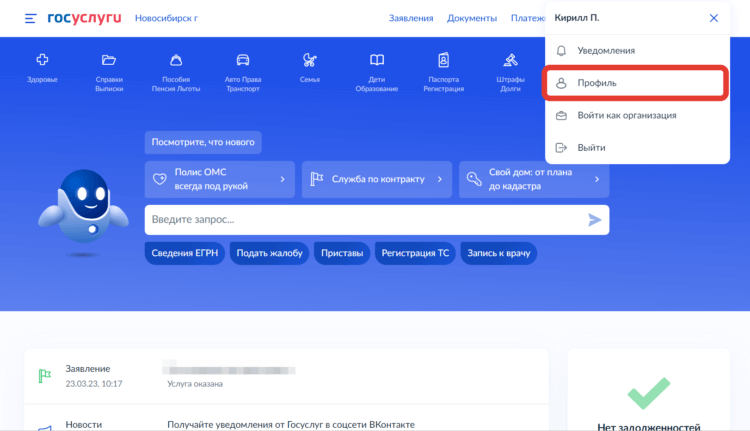Select the Паспорта Регистрация icon
Image resolution: width=750 pixels, height=431 pixels.
tap(444, 60)
